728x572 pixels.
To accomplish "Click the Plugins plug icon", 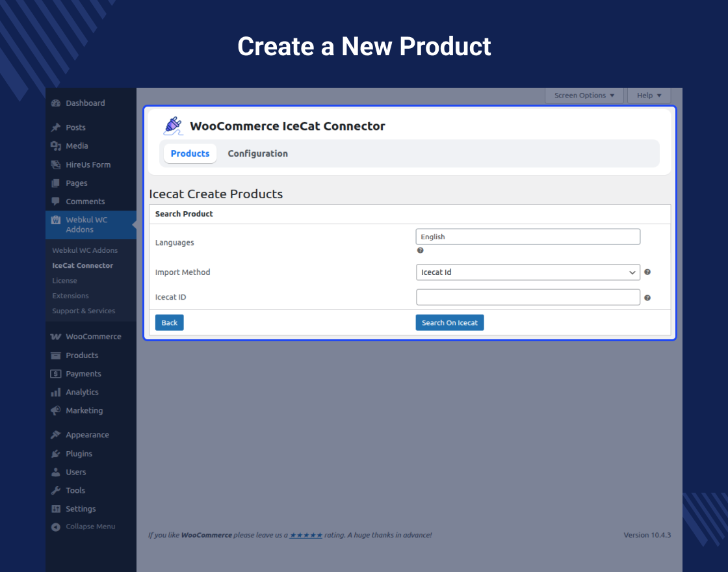I will coord(56,454).
